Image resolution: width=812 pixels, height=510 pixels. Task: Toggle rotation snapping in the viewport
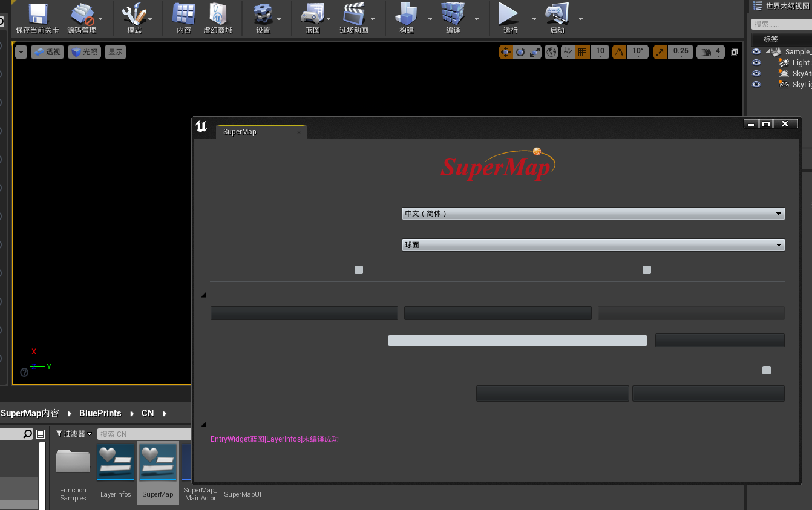619,52
